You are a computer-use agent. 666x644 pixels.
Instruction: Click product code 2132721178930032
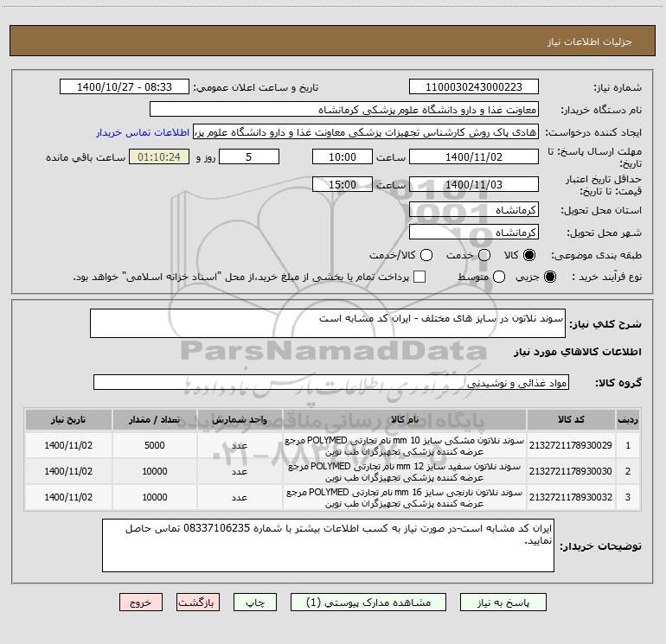571,497
